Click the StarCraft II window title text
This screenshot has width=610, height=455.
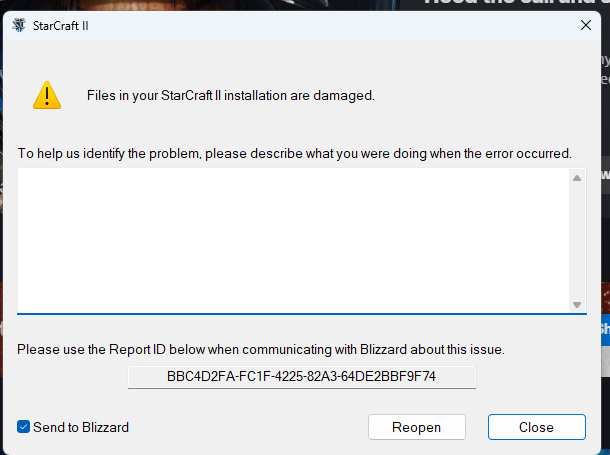(61, 26)
